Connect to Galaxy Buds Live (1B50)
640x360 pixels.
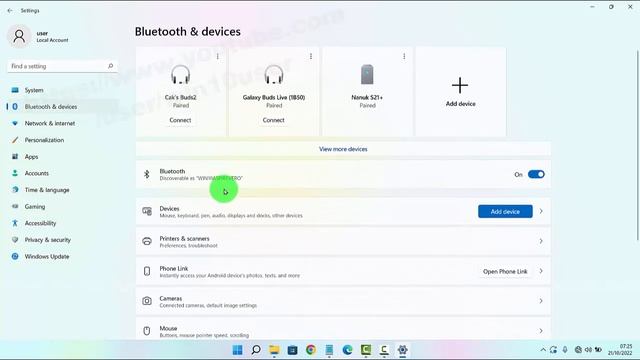(x=273, y=120)
